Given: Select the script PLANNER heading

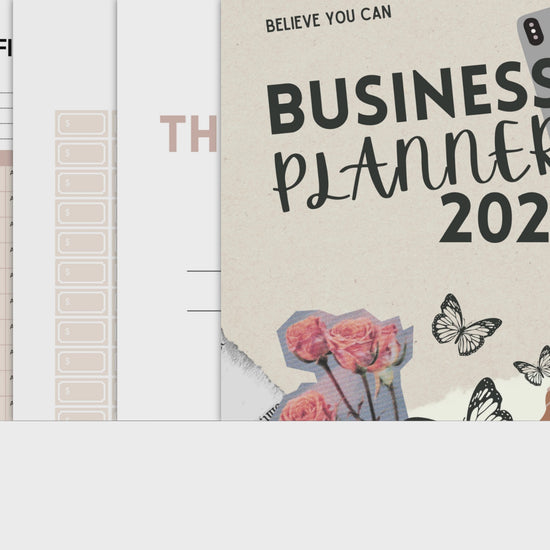Looking at the screenshot, I should 412,167.
